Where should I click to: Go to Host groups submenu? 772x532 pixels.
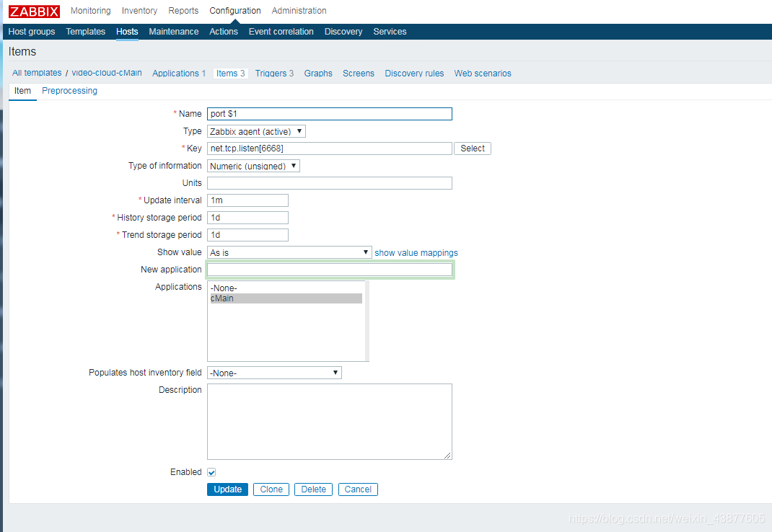[x=32, y=32]
